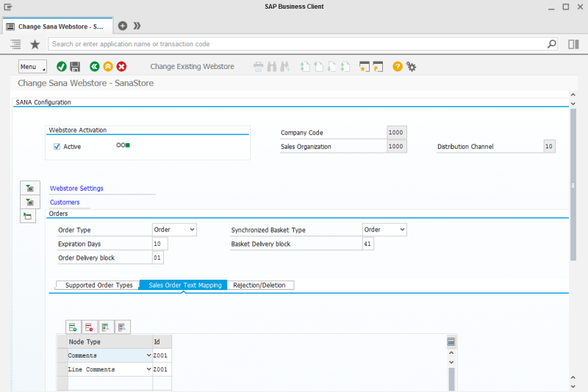The height and width of the screenshot is (392, 588).
Task: Click the search magnifier icon
Action: (552, 44)
